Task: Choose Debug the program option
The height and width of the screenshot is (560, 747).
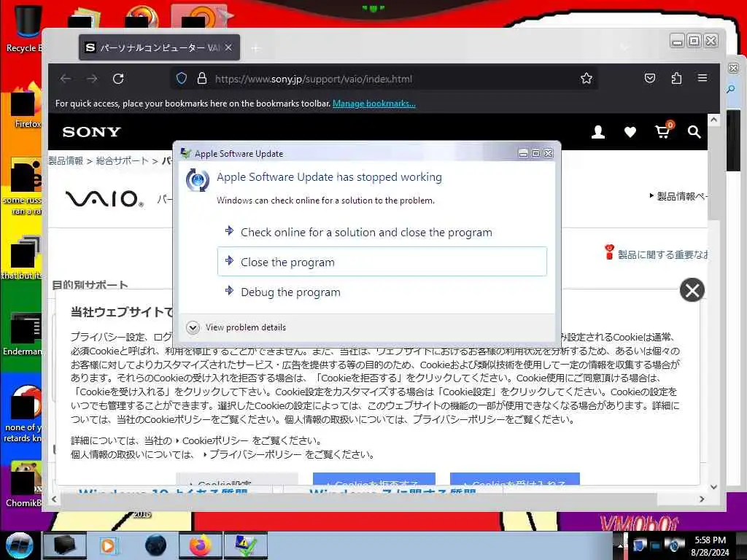Action: tap(382, 292)
